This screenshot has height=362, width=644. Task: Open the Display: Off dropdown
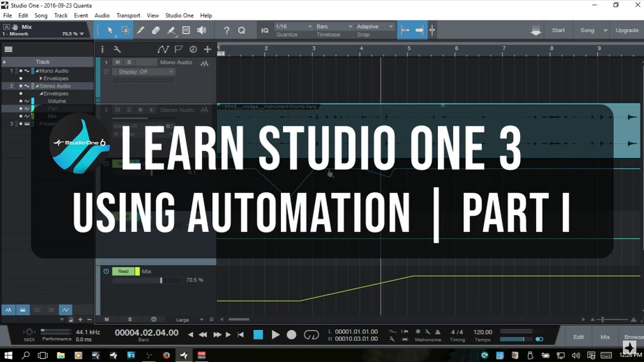click(x=144, y=72)
